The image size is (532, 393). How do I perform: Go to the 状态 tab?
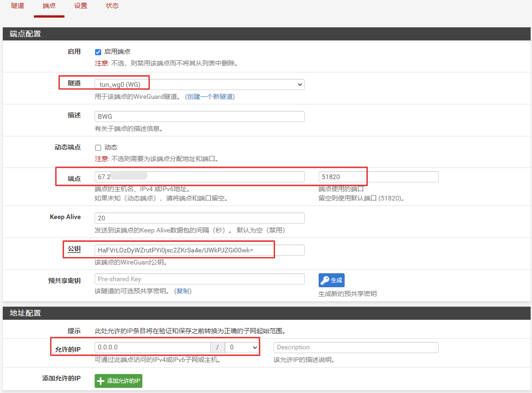(x=112, y=6)
